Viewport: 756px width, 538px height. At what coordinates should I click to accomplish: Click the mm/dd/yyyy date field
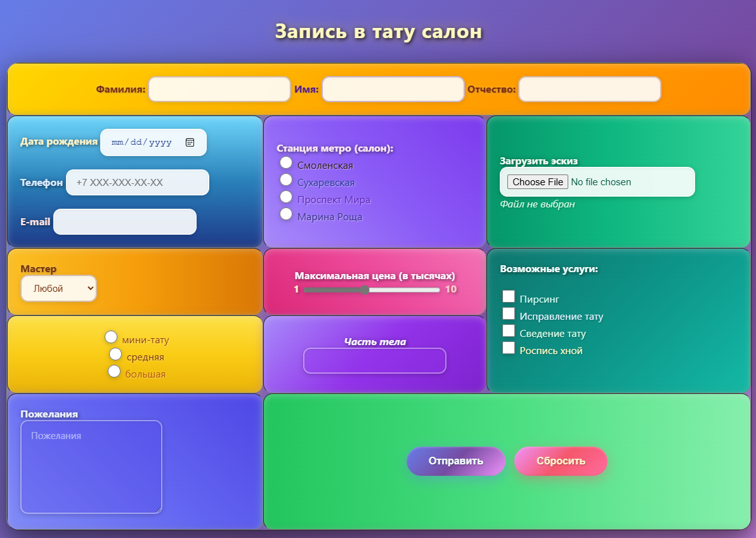[x=153, y=142]
